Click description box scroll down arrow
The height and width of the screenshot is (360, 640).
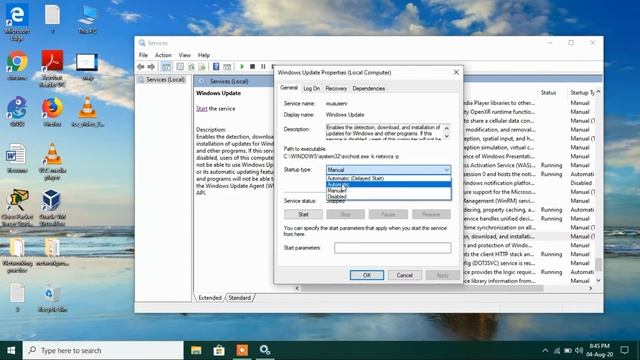[447, 136]
